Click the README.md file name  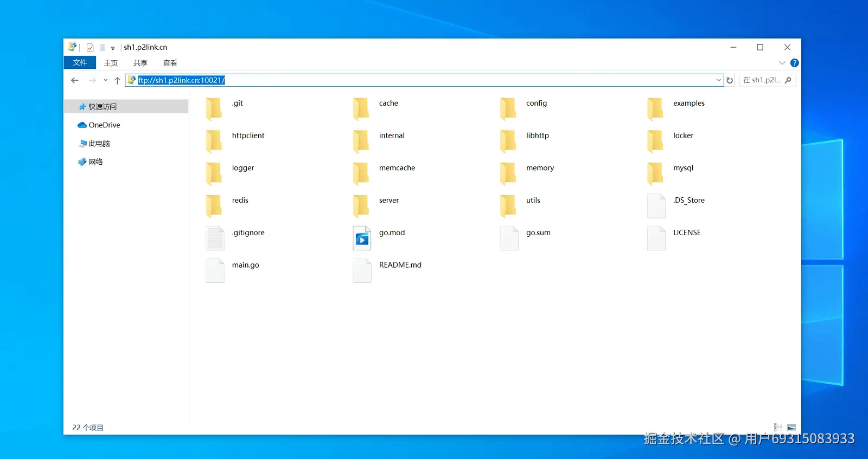click(400, 265)
